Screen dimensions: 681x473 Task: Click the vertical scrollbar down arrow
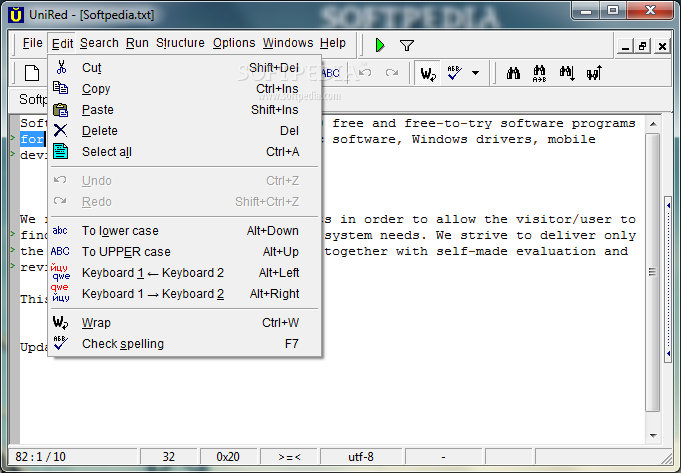click(653, 435)
